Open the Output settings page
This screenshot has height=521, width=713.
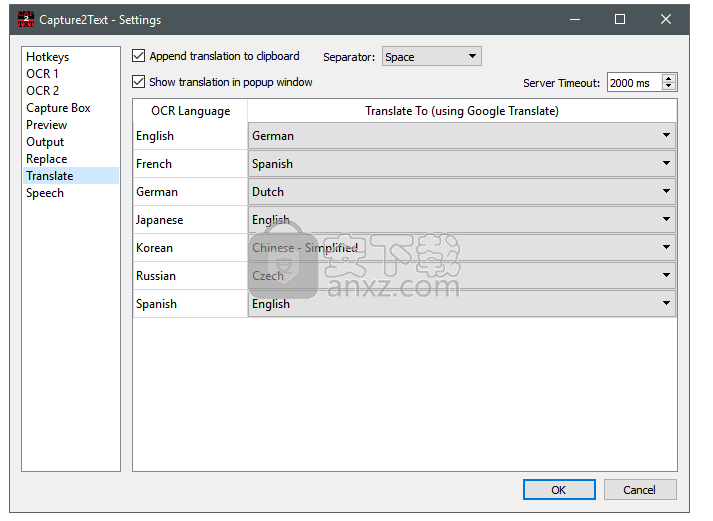click(70, 142)
